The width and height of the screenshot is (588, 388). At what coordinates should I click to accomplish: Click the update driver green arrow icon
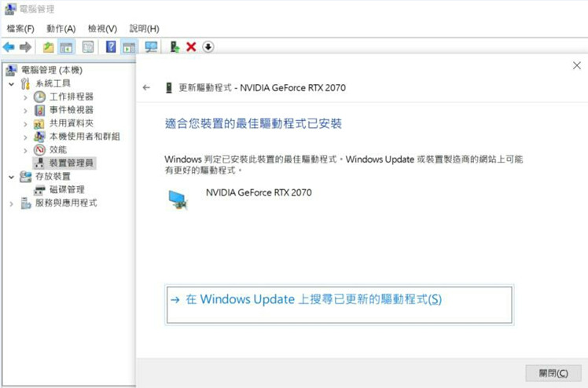pyautogui.click(x=175, y=47)
